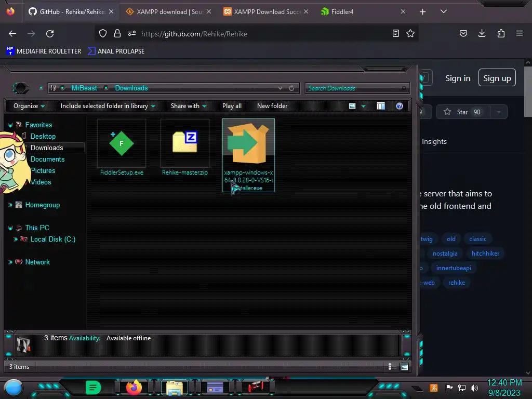Click Sign up button on GitHub

coord(497,78)
